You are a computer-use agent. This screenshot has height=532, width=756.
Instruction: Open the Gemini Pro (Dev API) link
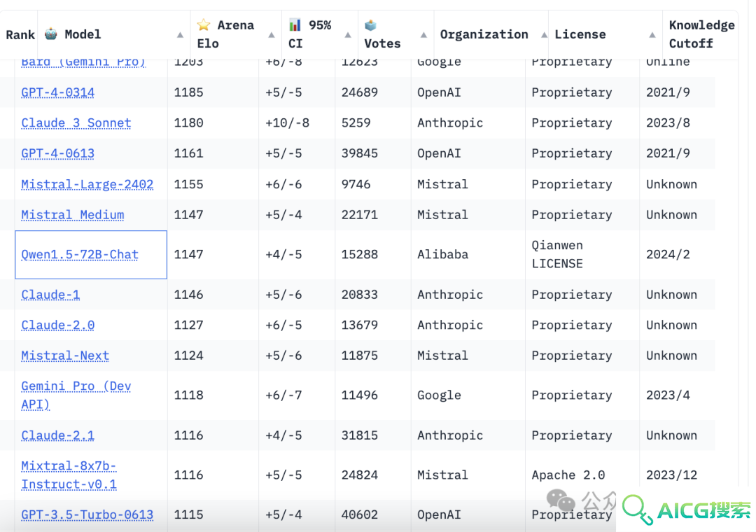[x=76, y=395]
